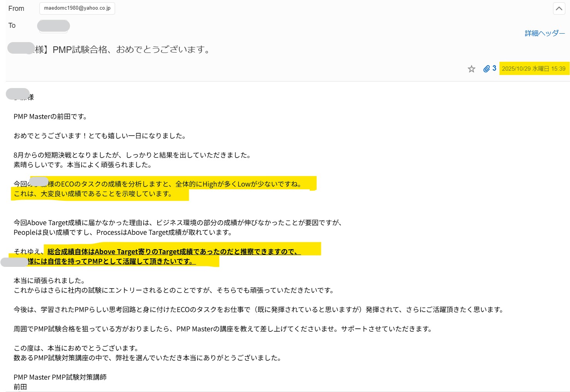Toggle the star to favorite this email
This screenshot has height=392, width=570.
point(472,69)
